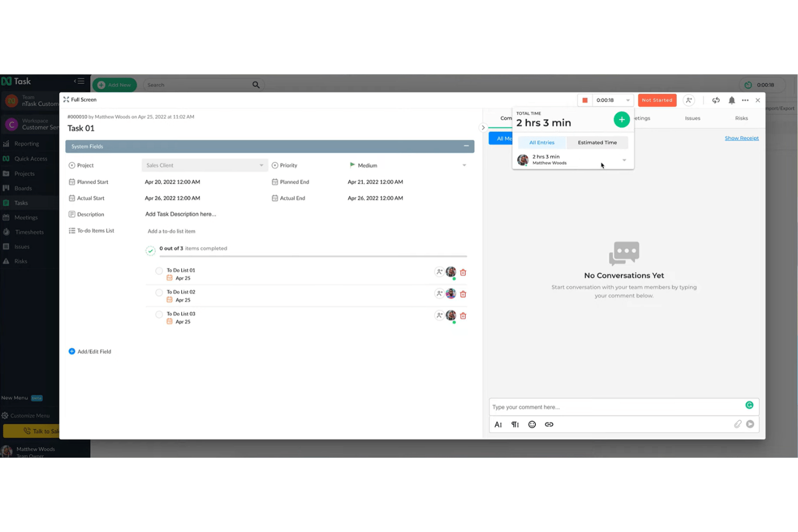798x532 pixels.
Task: Click Add a to-do list item field
Action: 171,231
